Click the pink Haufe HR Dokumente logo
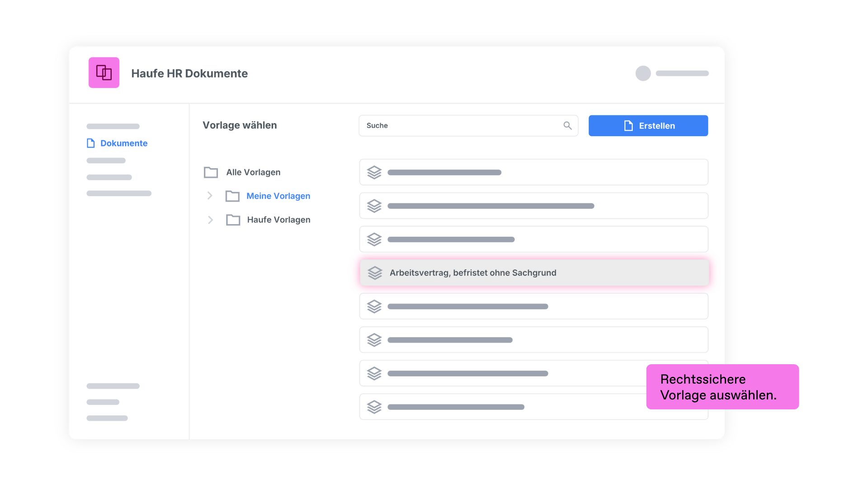This screenshot has height=488, width=868. pos(104,72)
